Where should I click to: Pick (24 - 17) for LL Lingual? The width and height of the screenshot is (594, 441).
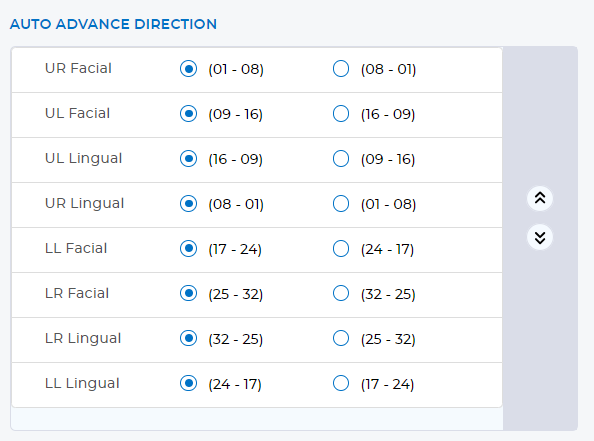[x=188, y=383]
